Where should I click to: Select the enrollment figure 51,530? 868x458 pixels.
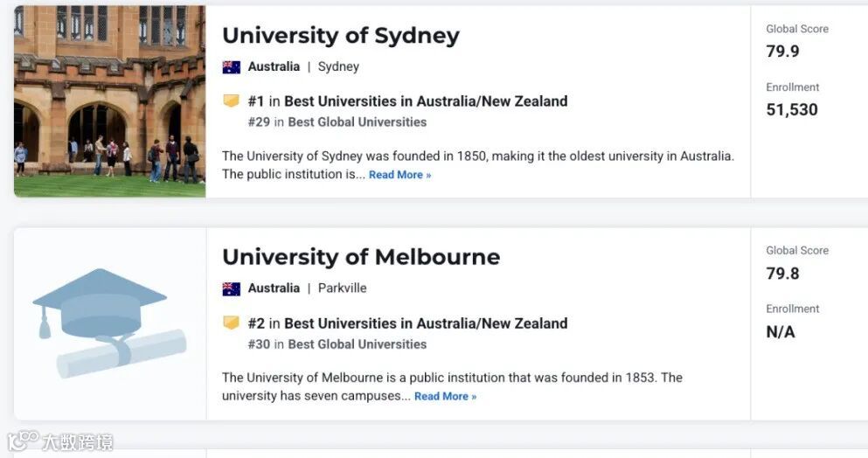tap(792, 109)
